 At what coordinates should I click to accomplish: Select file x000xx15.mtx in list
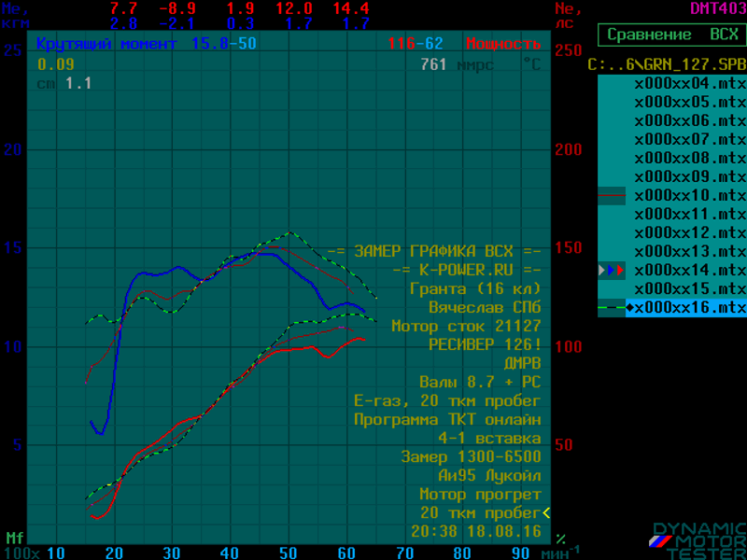pos(690,289)
